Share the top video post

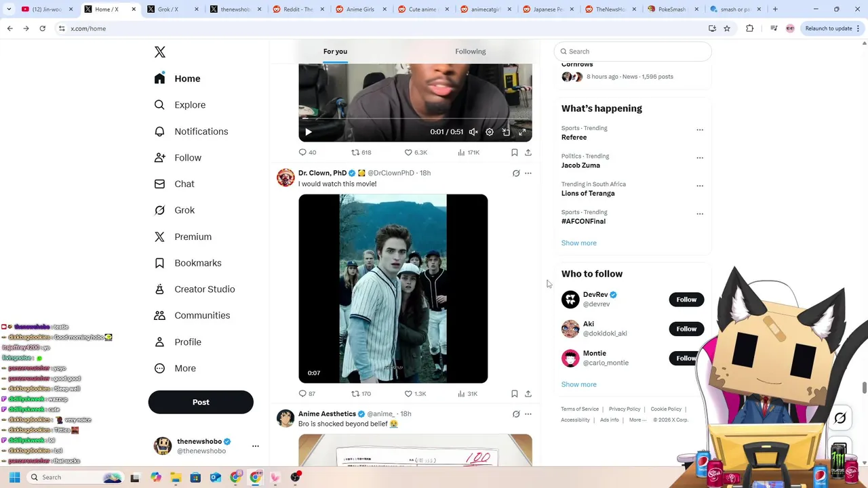point(528,152)
